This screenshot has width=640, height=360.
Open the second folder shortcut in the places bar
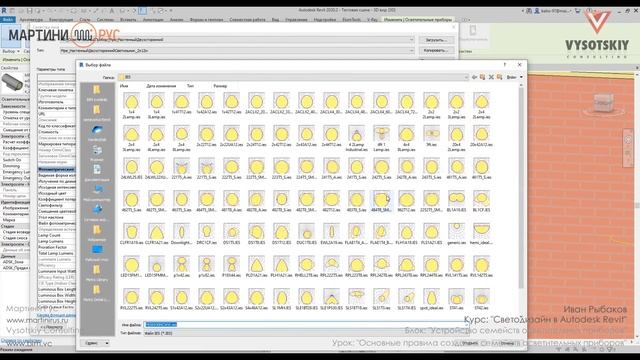point(97,113)
